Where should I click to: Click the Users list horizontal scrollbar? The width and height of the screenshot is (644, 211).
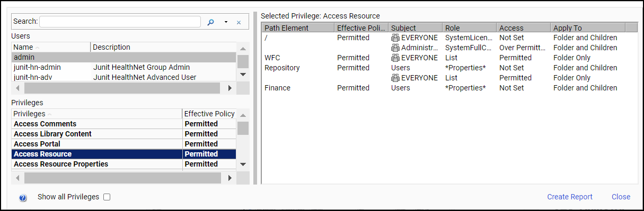click(x=123, y=88)
